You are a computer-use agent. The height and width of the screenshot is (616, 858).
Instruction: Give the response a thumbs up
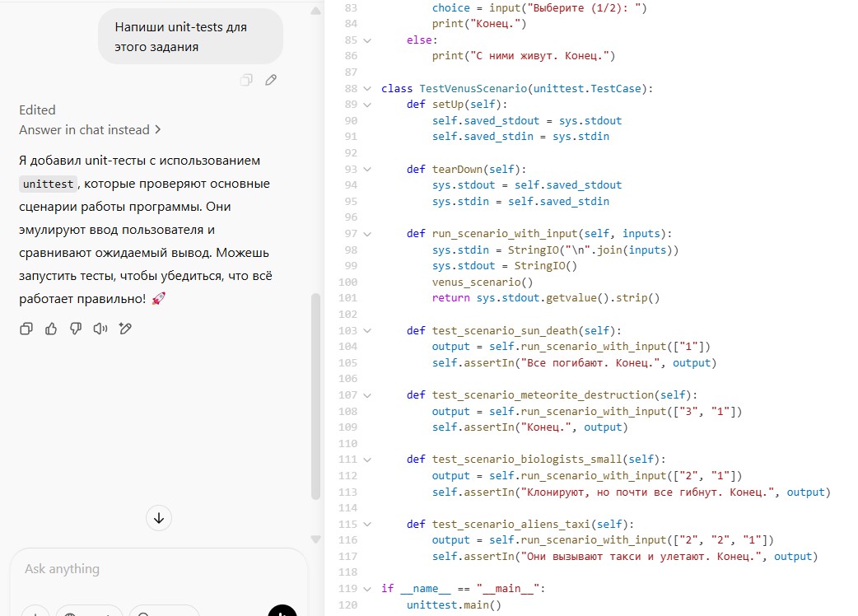[51, 329]
